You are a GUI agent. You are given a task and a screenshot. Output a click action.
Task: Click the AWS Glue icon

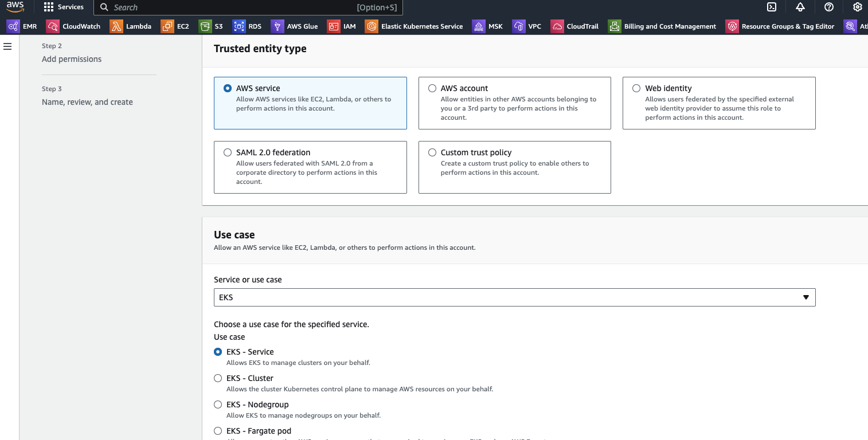click(x=277, y=26)
